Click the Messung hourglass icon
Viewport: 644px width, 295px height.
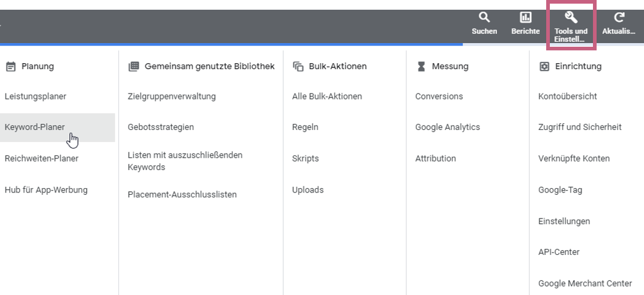(x=421, y=67)
